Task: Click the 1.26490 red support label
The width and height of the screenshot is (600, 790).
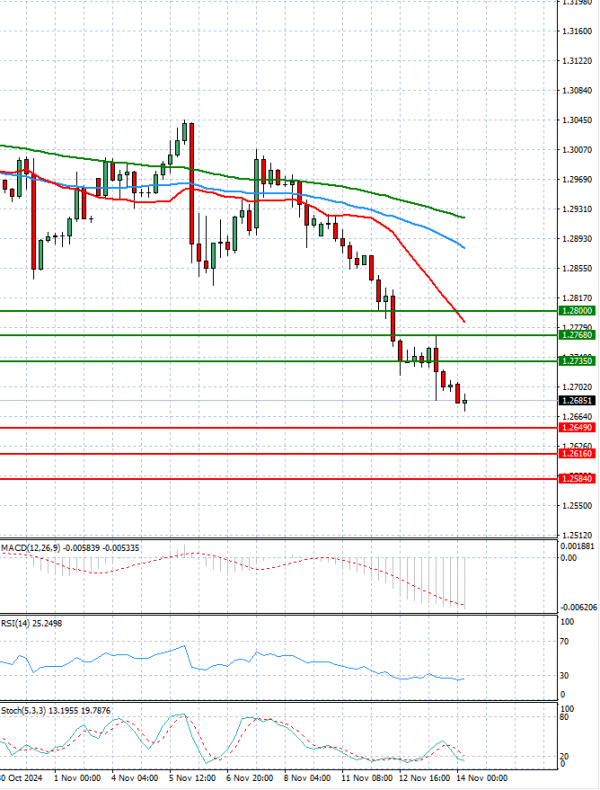Action: tap(577, 427)
